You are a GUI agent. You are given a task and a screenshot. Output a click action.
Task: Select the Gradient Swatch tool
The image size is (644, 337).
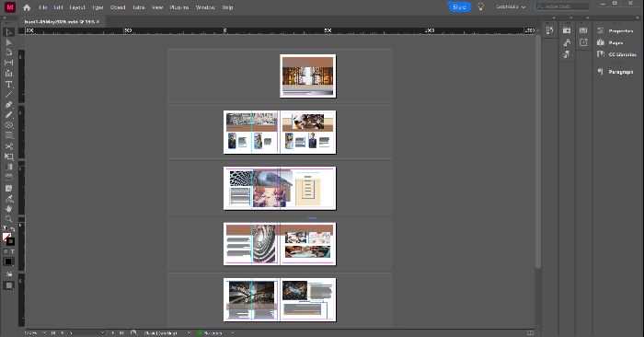(9, 167)
